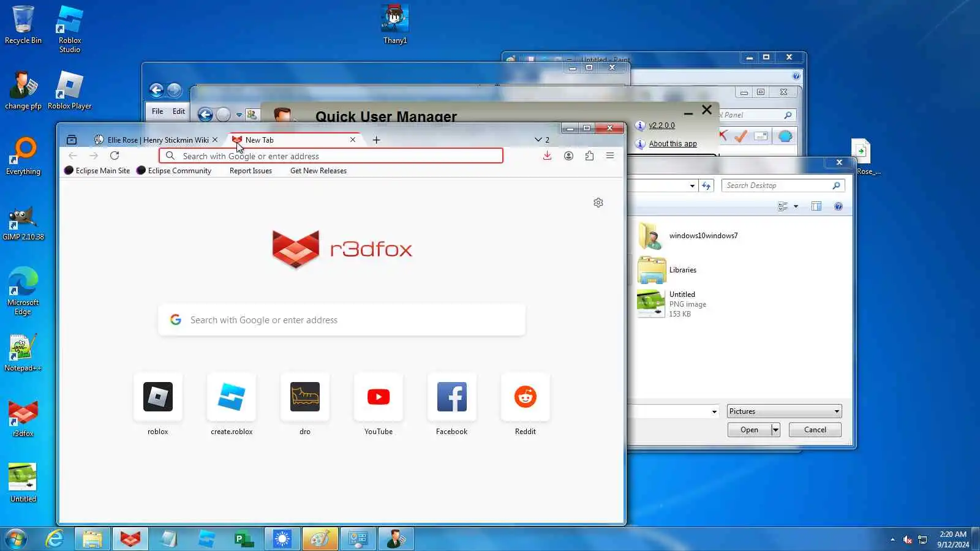Screen dimensions: 980x551
Task: Open the Eclipse Community bookmark
Action: point(174,171)
